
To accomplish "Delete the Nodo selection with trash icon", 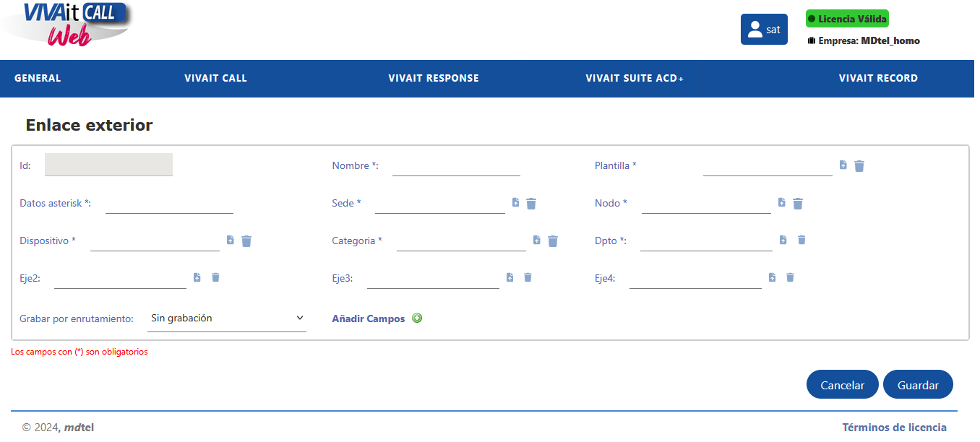I will click(798, 204).
